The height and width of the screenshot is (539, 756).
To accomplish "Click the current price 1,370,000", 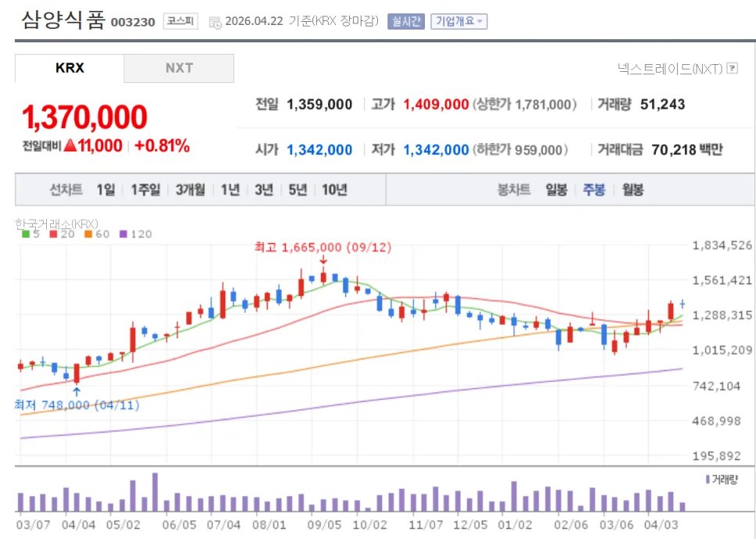I will point(85,117).
